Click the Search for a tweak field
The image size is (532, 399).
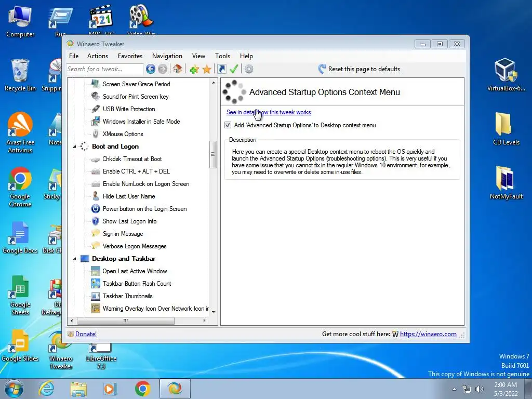pos(105,69)
